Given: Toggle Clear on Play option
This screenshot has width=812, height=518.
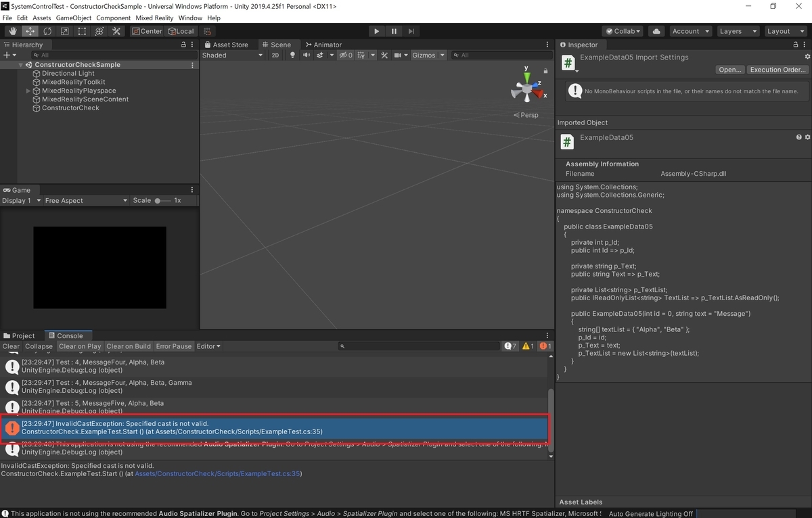Looking at the screenshot, I should [x=80, y=346].
